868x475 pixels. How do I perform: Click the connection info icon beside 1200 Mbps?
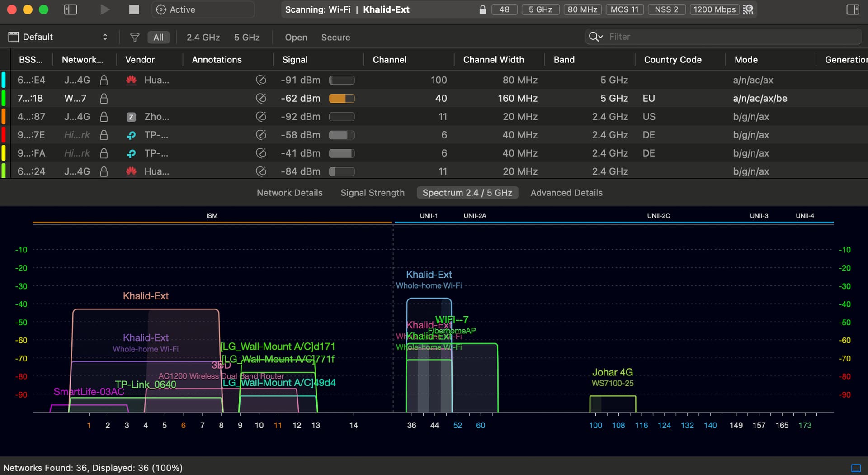748,9
